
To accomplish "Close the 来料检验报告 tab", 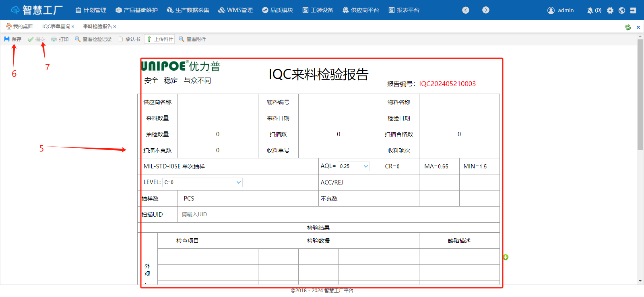I will (x=115, y=27).
